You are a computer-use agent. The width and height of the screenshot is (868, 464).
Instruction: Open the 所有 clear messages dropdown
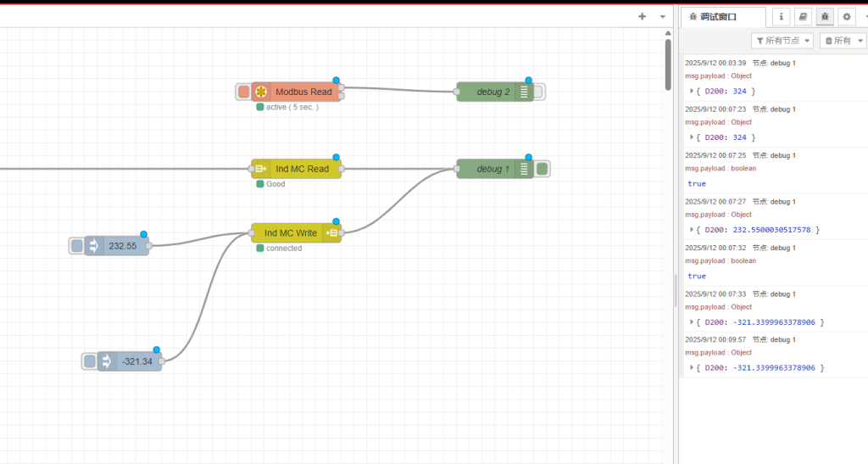coord(843,41)
